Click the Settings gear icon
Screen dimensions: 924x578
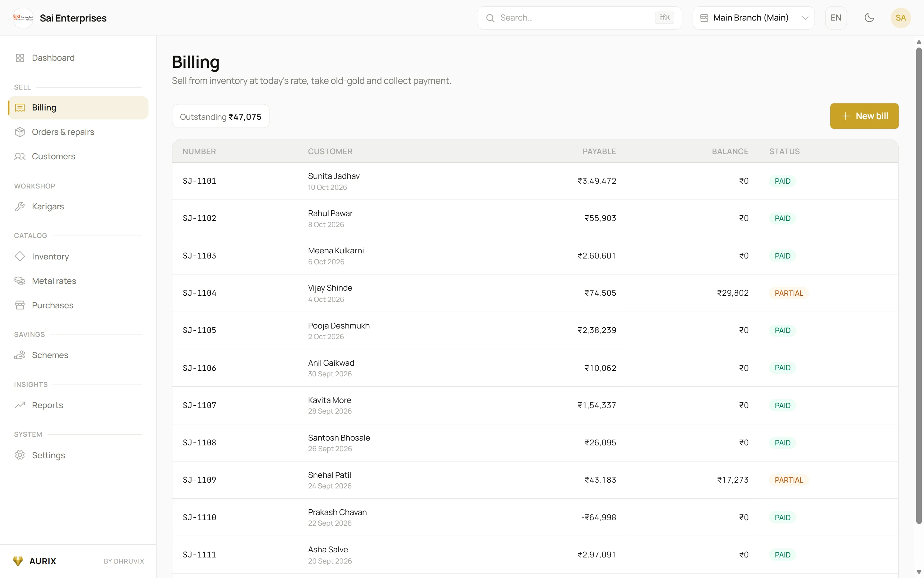(x=20, y=455)
